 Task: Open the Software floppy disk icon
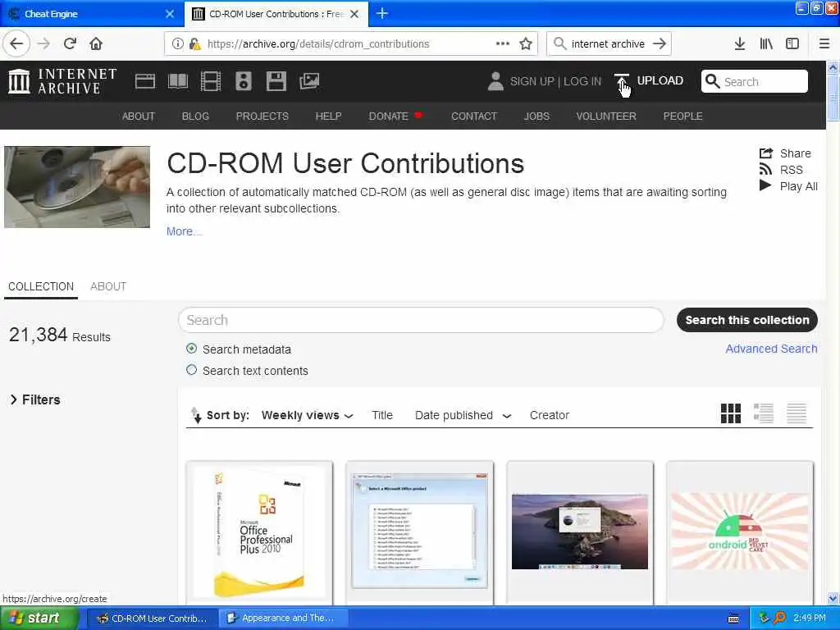276,81
